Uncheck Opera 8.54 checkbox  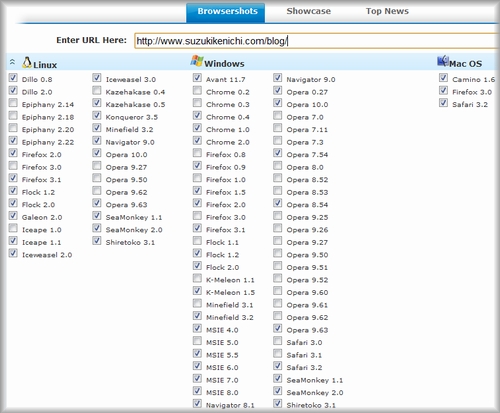click(x=278, y=203)
